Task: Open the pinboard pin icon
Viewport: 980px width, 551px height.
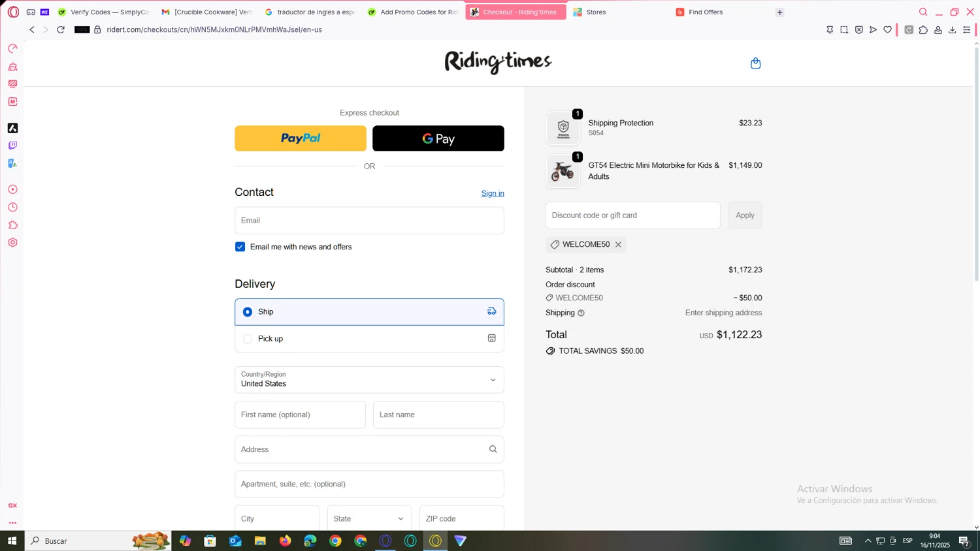Action: click(x=830, y=30)
